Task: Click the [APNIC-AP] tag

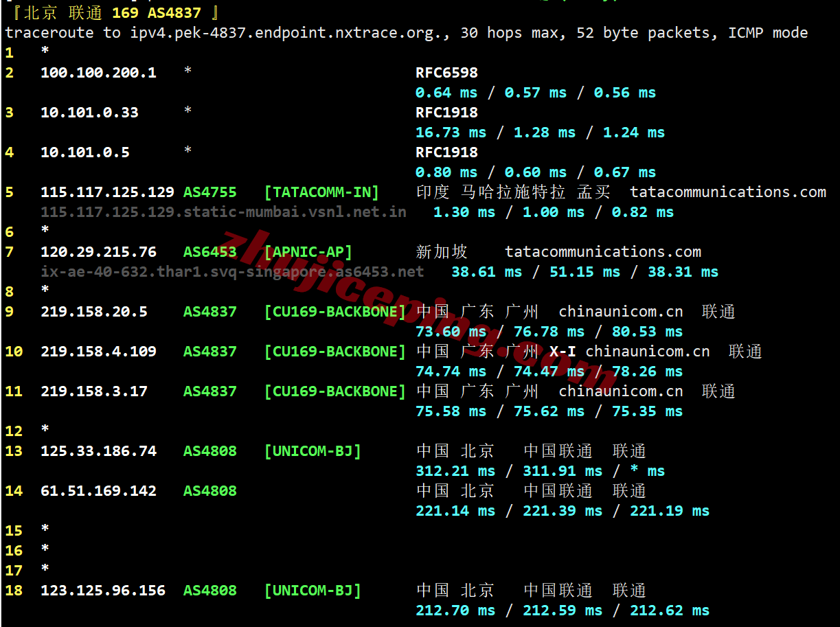Action: tap(308, 251)
